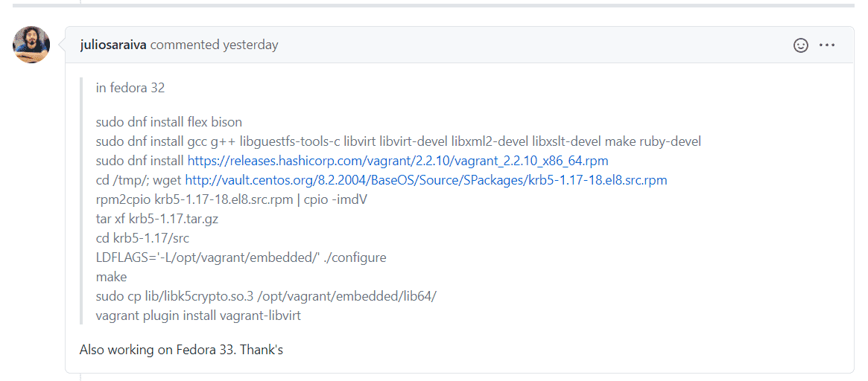Click the standalone "make" line
The height and width of the screenshot is (381, 868).
(111, 277)
